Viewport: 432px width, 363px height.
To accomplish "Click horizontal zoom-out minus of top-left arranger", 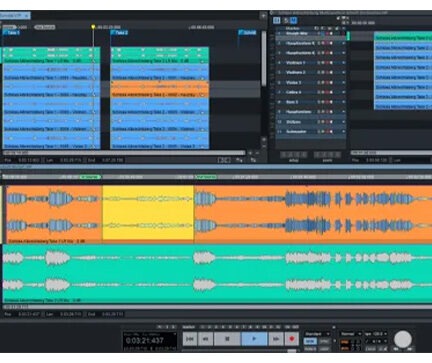I will pyautogui.click(x=257, y=153).
